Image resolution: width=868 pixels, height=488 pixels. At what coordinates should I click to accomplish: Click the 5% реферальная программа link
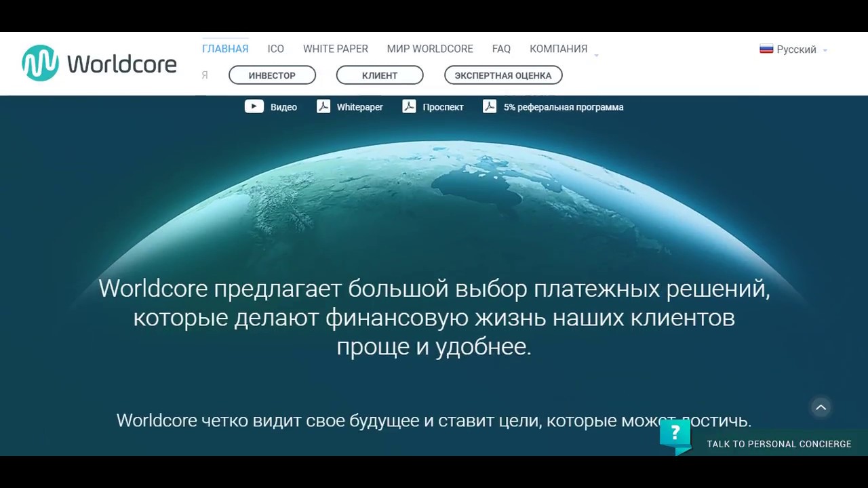(x=564, y=107)
